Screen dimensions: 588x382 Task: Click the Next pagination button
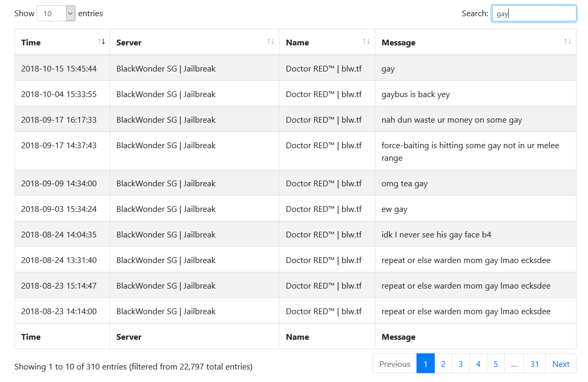[x=560, y=364]
